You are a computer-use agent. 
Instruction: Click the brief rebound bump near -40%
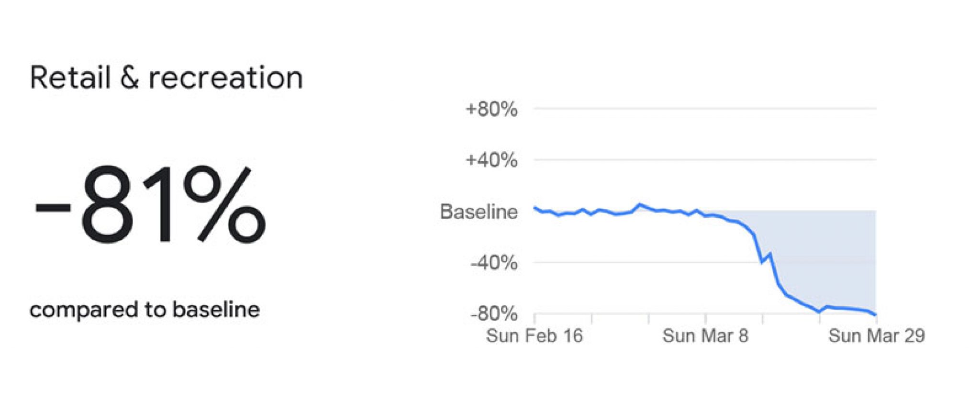click(x=770, y=254)
